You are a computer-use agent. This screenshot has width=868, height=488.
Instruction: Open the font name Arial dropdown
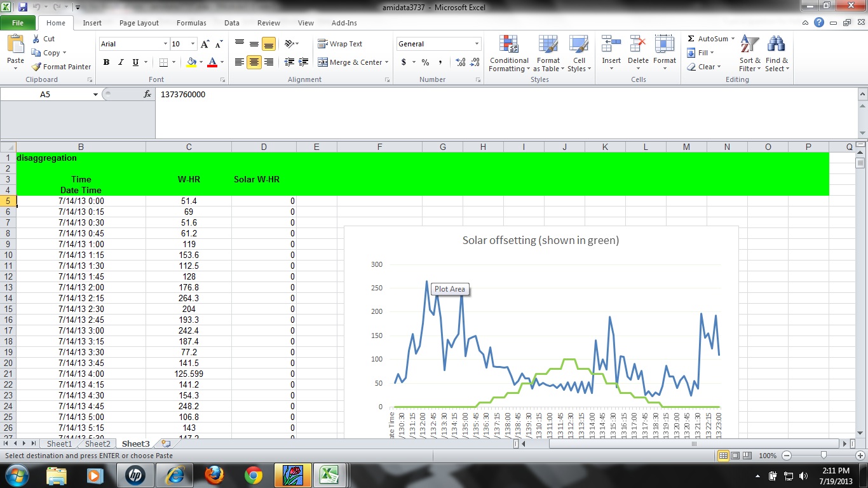coord(165,44)
